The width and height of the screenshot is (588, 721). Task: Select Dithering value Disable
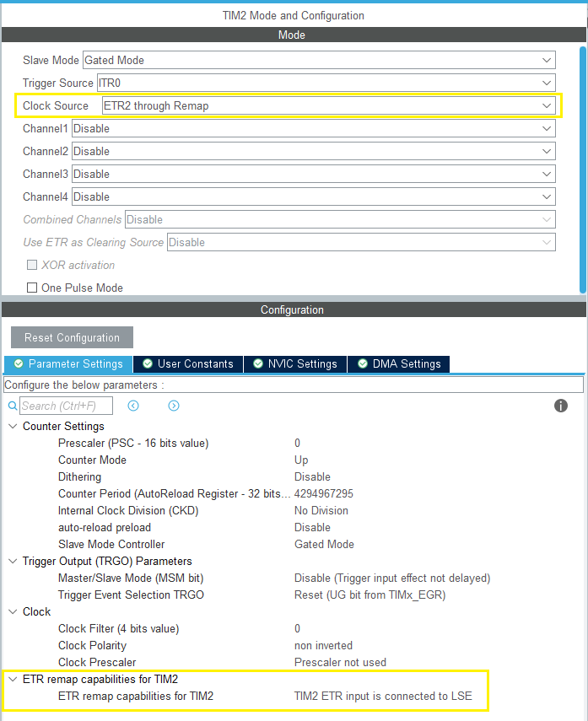(x=312, y=476)
